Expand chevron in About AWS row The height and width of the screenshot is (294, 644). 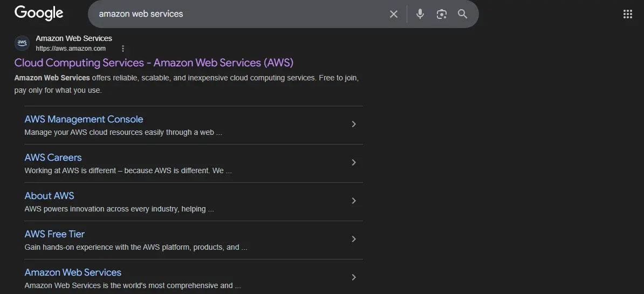pyautogui.click(x=354, y=201)
